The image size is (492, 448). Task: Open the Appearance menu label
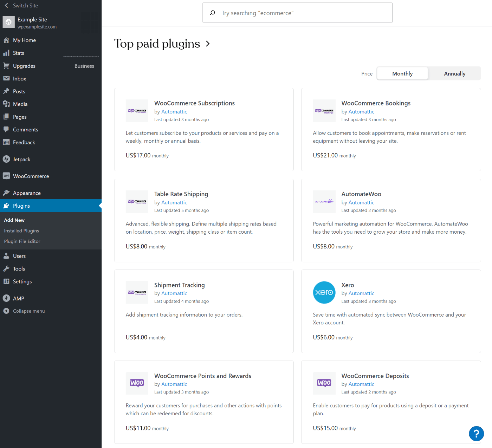pos(27,193)
